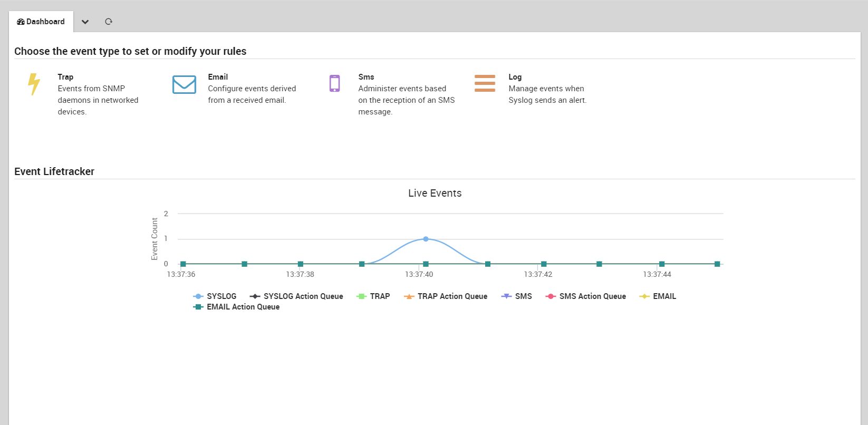Click the 13:37:36 time axis label
Screen dimensions: 868x425
coord(181,274)
